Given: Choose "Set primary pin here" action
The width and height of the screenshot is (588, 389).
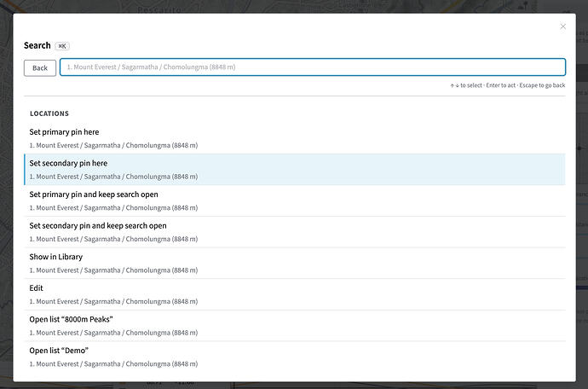Looking at the screenshot, I should [x=295, y=138].
